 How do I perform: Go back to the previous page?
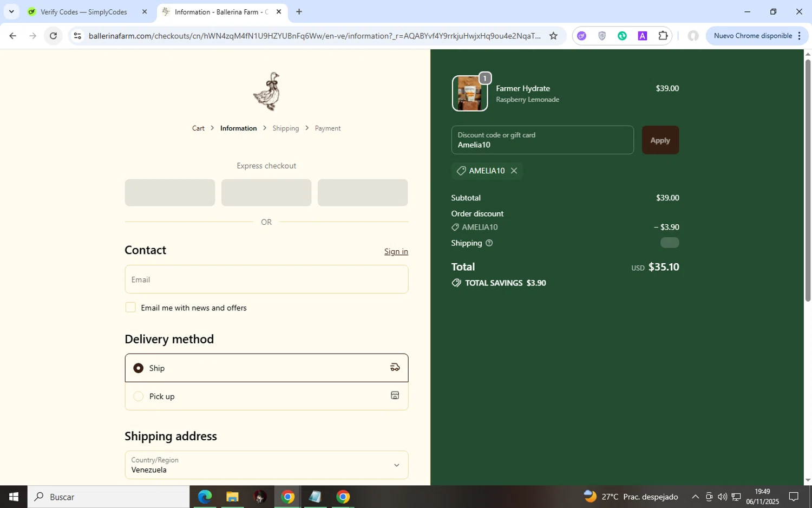(x=12, y=36)
